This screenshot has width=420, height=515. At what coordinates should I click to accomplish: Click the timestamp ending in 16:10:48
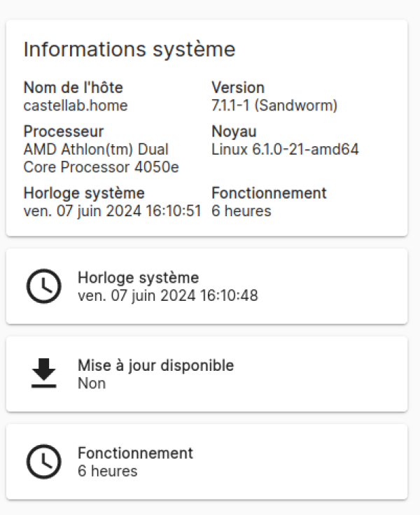[x=167, y=296]
